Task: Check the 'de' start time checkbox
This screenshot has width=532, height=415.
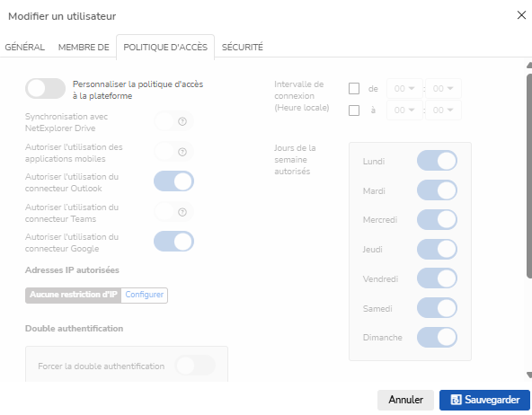Action: (354, 89)
